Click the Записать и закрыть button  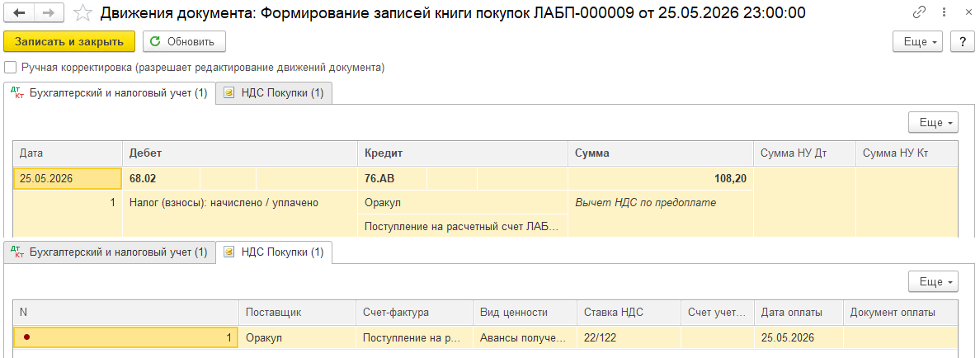coord(69,42)
